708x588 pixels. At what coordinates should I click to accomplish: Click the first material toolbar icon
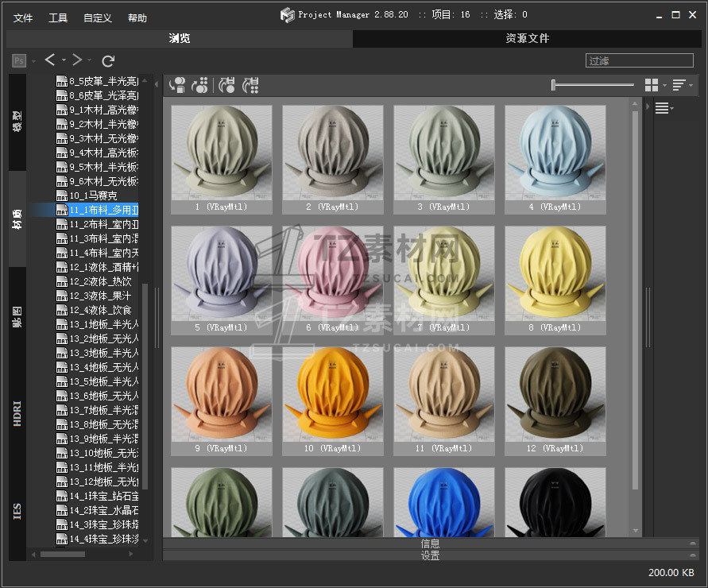coord(177,85)
